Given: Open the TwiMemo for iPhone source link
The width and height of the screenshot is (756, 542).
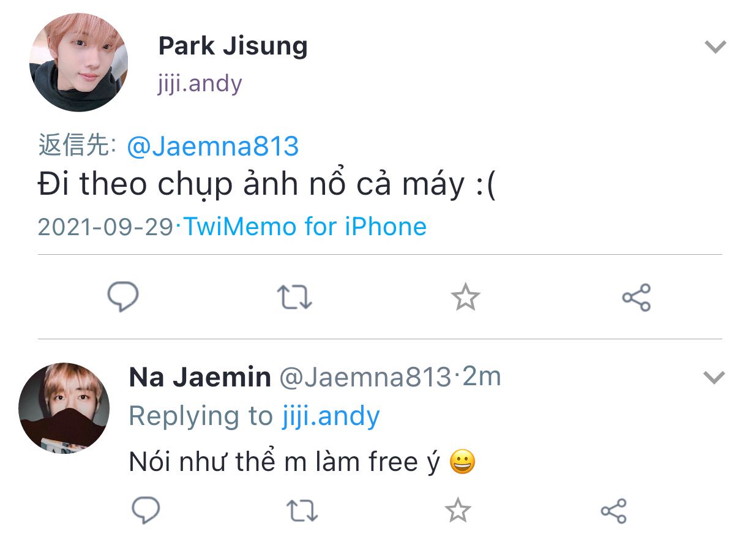Looking at the screenshot, I should pyautogui.click(x=305, y=227).
